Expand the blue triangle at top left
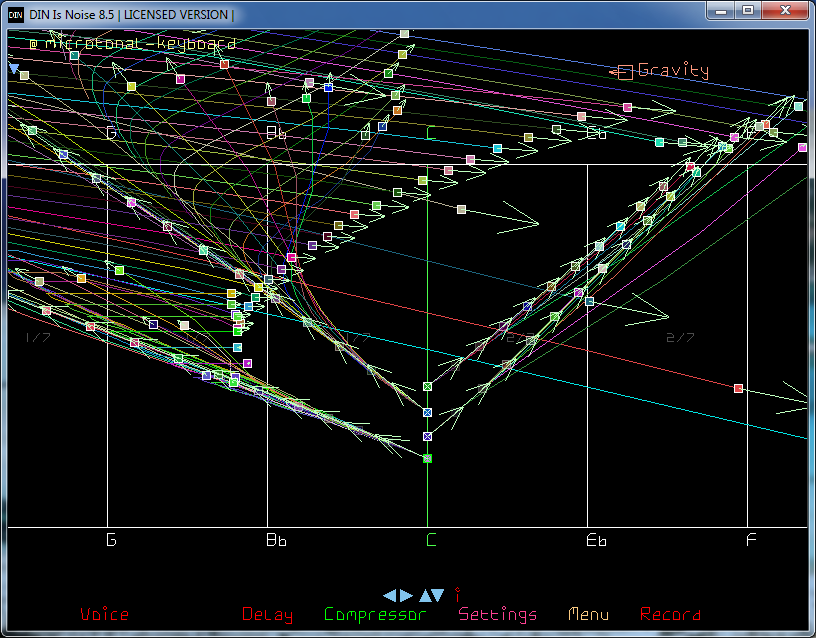The image size is (816, 638). point(15,69)
